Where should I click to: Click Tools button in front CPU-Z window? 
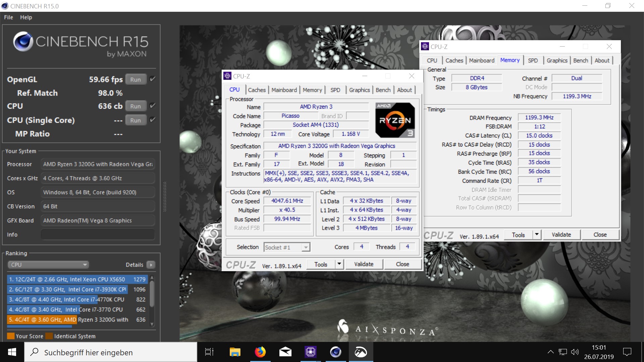321,264
